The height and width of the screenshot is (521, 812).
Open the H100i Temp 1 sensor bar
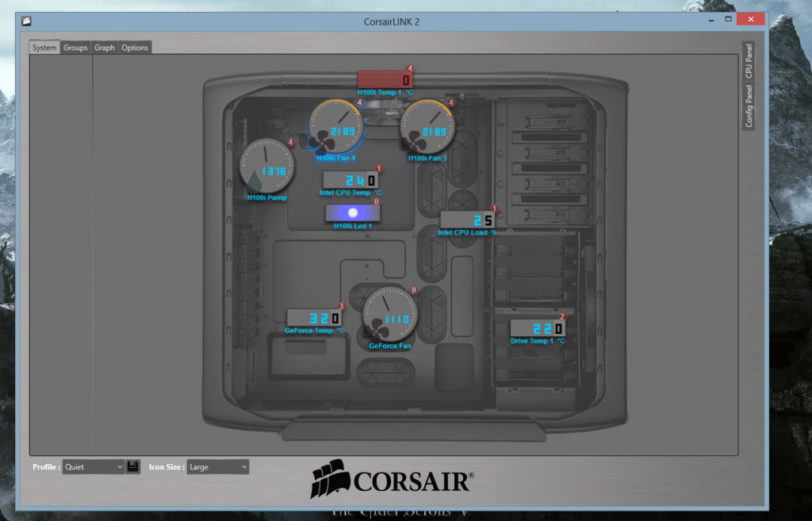(x=385, y=78)
